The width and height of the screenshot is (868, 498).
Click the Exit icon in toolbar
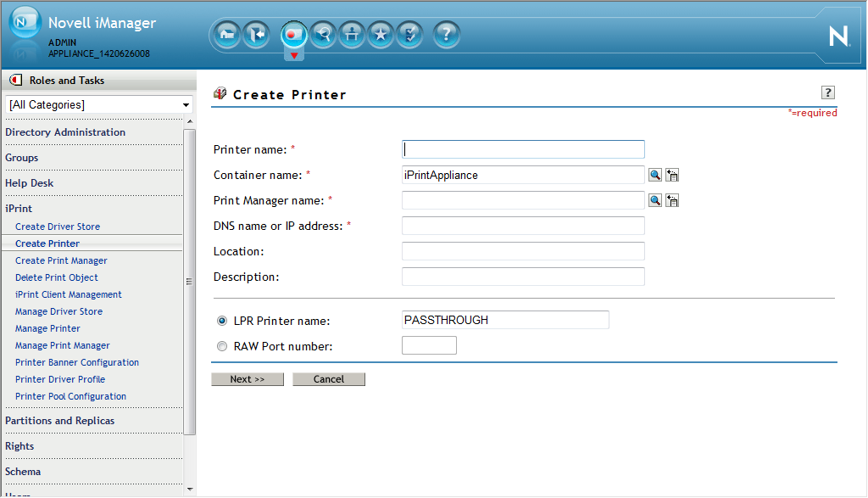(x=256, y=35)
